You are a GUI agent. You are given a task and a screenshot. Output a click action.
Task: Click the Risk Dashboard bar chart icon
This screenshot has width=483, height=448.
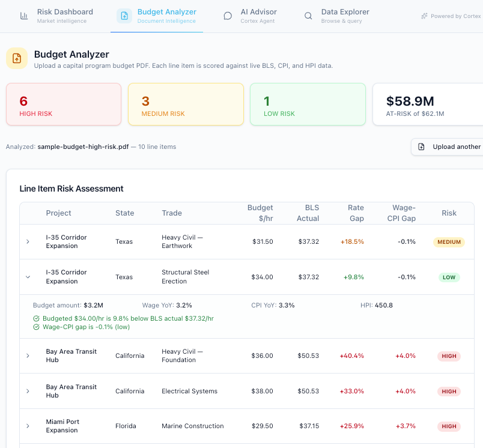click(x=23, y=16)
